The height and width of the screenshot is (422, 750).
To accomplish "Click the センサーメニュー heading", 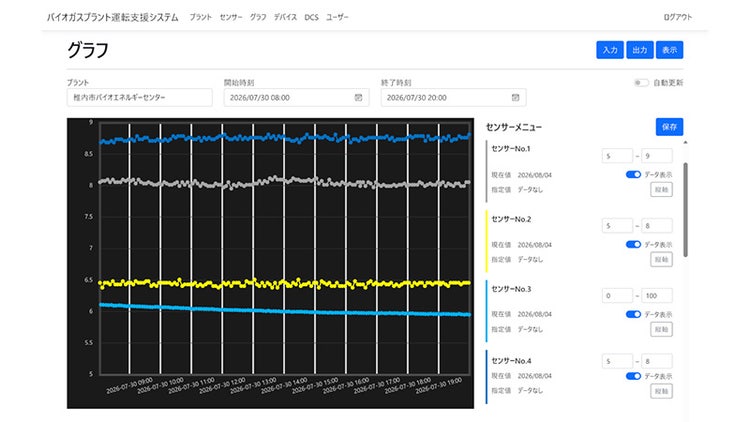I will coord(514,127).
